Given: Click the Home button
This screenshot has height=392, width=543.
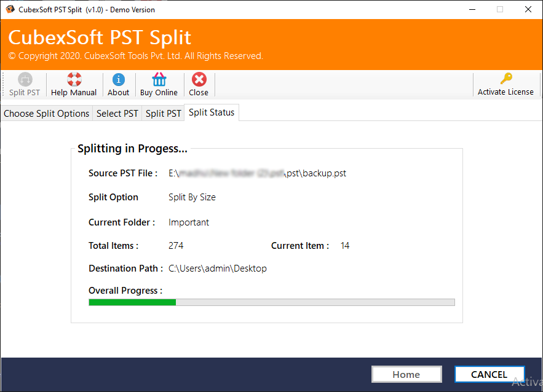Looking at the screenshot, I should click(x=406, y=374).
